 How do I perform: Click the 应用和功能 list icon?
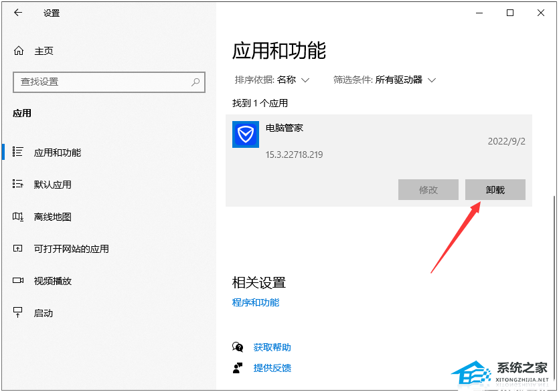[x=18, y=152]
